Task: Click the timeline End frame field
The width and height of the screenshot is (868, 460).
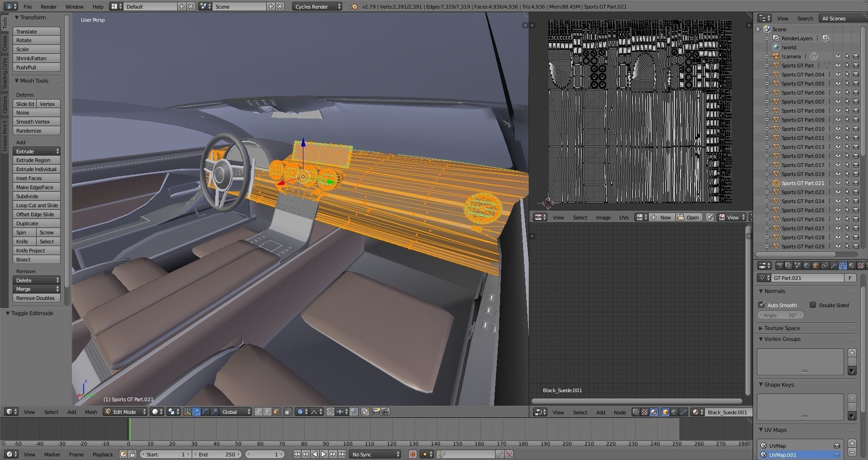Action: point(217,454)
